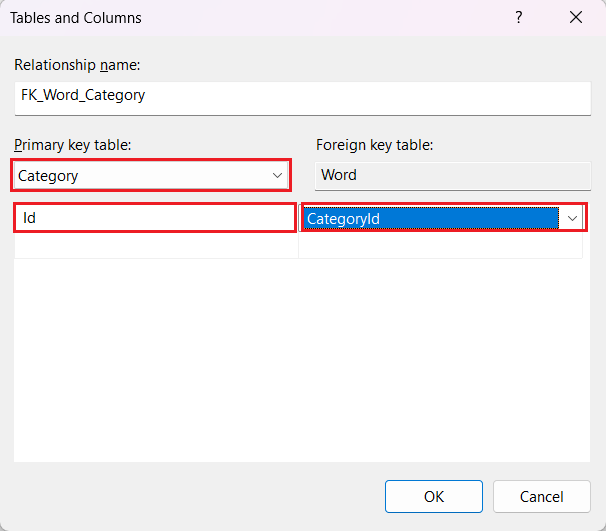Confirm the relationship with OK
The width and height of the screenshot is (606, 531).
tap(433, 496)
